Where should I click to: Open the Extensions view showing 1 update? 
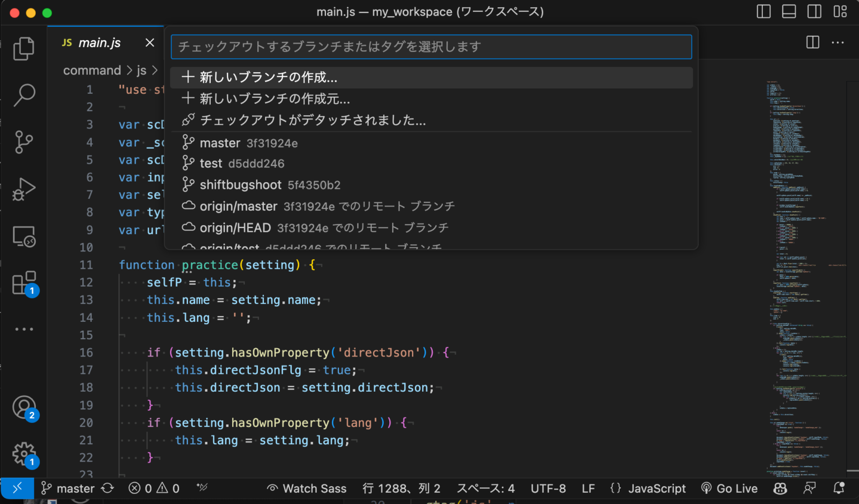[23, 283]
